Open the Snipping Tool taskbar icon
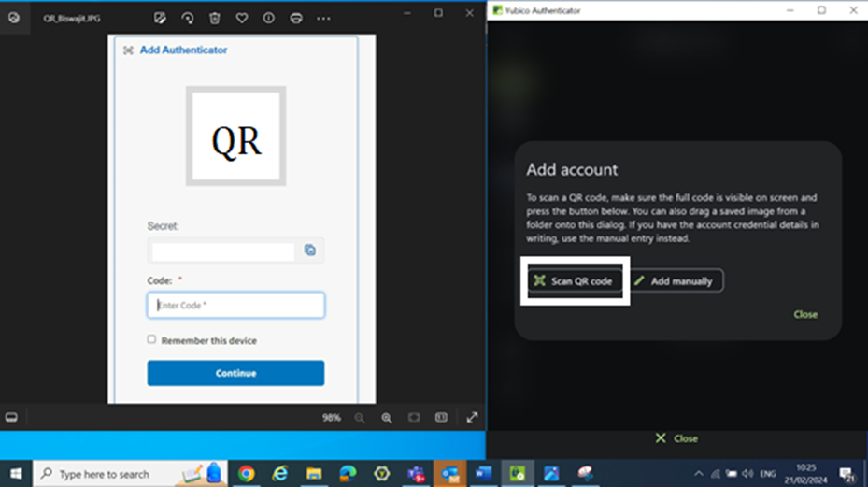The width and height of the screenshot is (868, 487). 585,474
